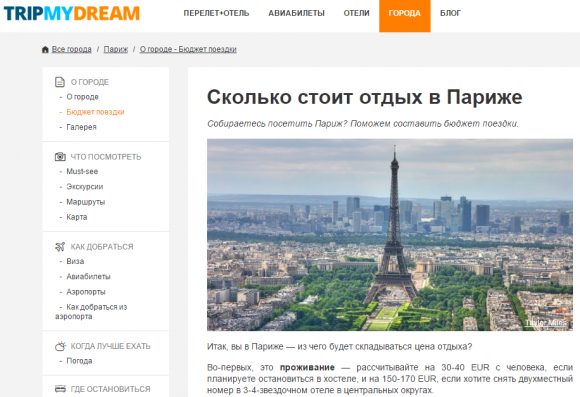
Task: Click the КАК ДОБРАТЬСЯ section heading
Action: [x=102, y=247]
